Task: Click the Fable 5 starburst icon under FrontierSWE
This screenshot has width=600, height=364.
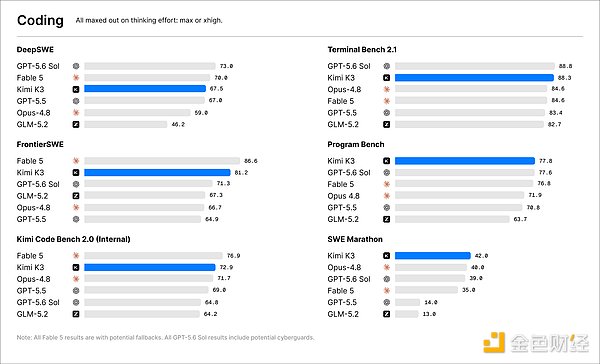Action: (76, 161)
